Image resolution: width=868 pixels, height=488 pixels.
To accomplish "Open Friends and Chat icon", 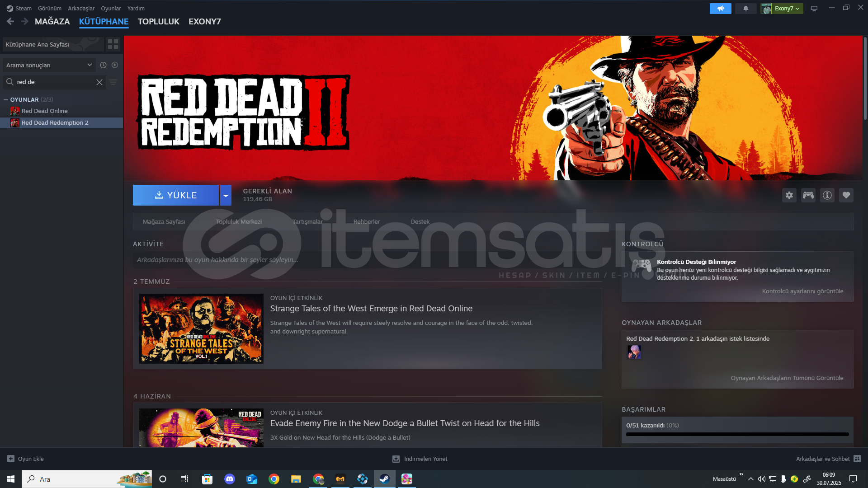I will coord(857,459).
